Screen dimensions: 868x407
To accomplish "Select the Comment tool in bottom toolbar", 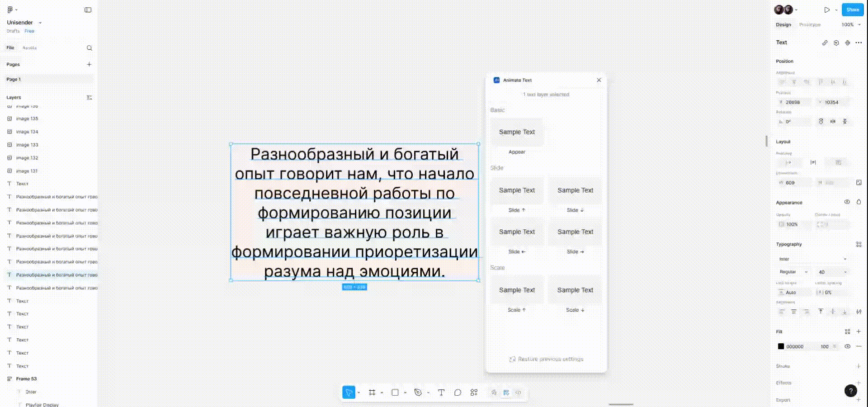I will 458,393.
